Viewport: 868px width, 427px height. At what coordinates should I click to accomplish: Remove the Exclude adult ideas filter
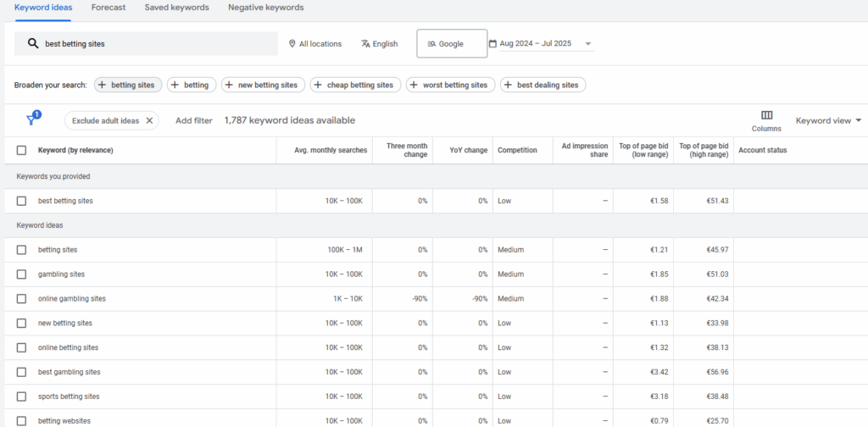(149, 120)
